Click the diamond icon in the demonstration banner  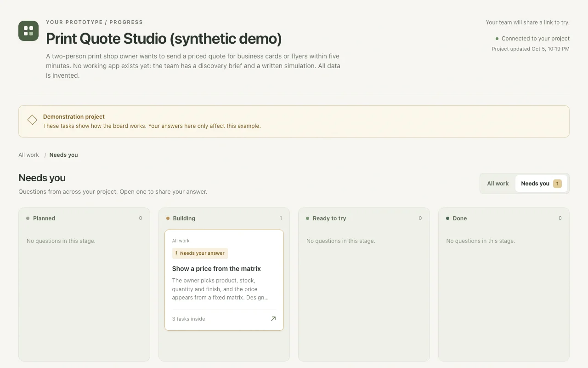(x=32, y=120)
